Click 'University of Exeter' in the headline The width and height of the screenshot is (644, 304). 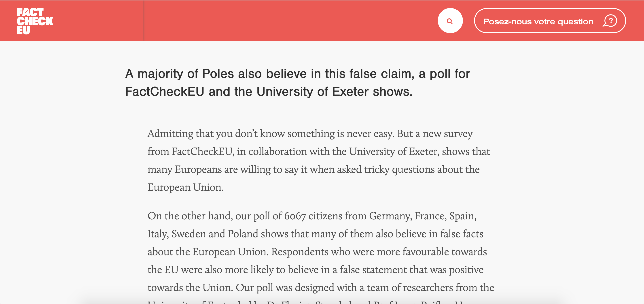pyautogui.click(x=313, y=92)
